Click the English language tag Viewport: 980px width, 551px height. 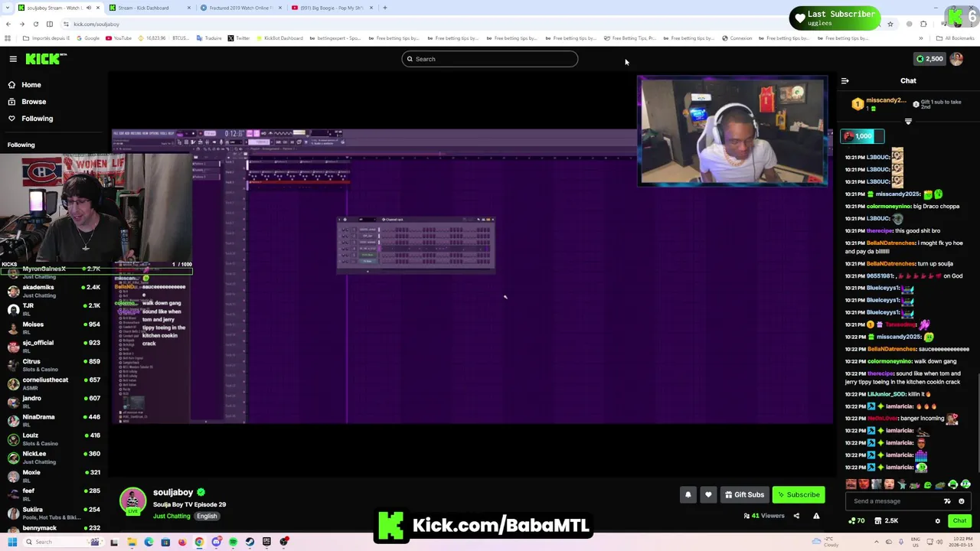tap(207, 516)
